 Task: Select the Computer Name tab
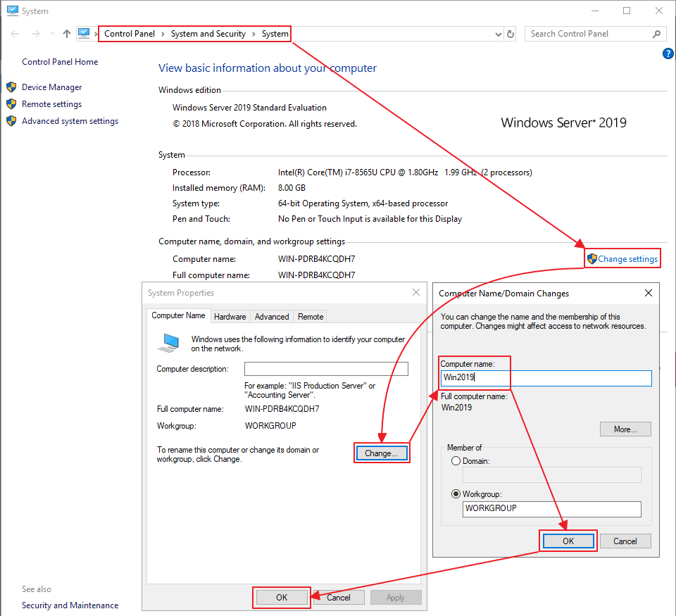pos(178,315)
